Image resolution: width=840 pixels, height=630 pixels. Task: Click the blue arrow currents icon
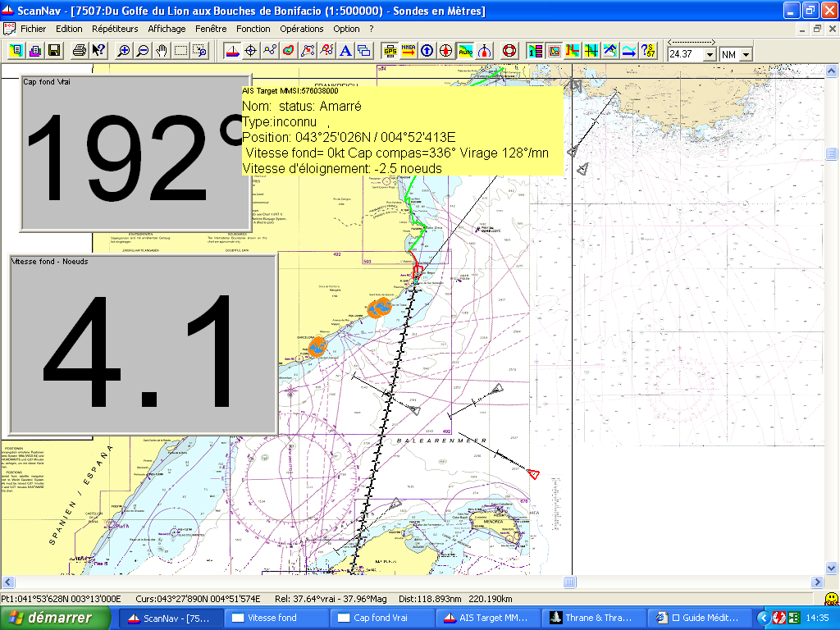point(629,51)
